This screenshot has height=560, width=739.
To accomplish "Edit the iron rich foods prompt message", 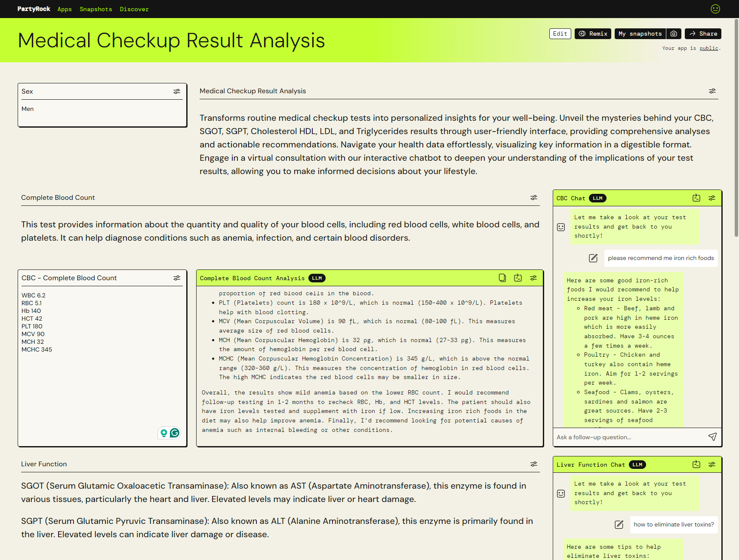I will point(593,258).
